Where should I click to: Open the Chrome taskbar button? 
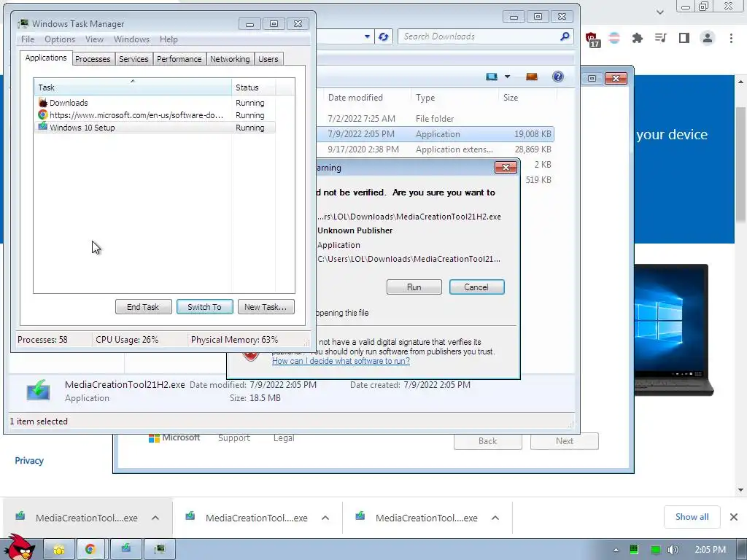pos(90,550)
